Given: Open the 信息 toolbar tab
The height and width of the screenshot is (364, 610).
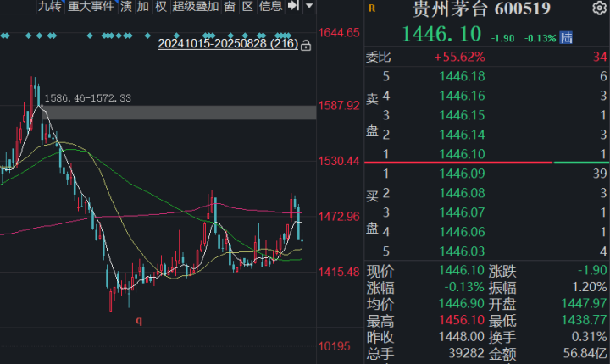Looking at the screenshot, I should coord(270,6).
